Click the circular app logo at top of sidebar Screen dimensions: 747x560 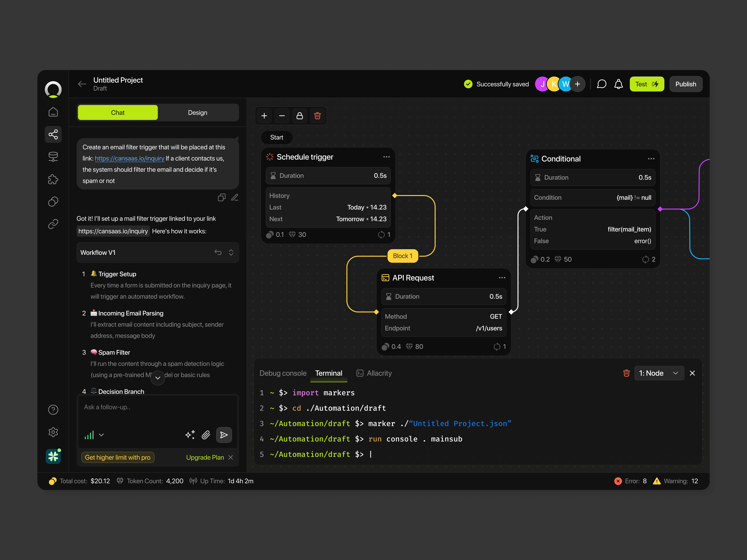coord(53,89)
